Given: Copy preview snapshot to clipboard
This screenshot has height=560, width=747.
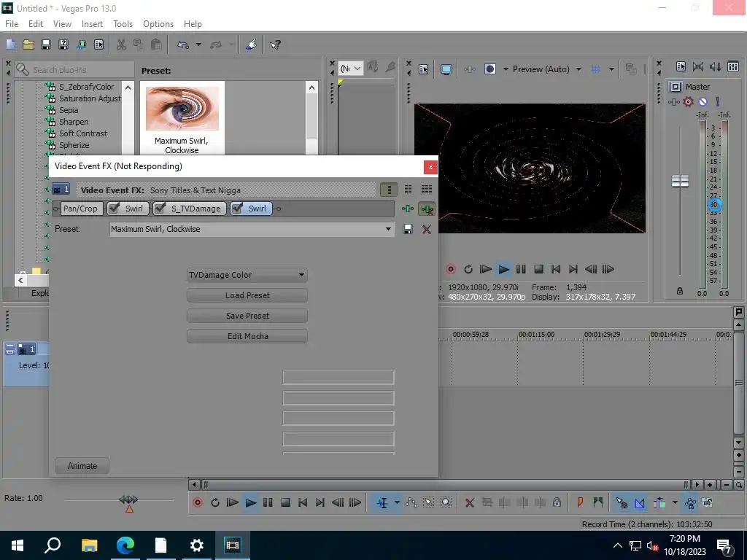Looking at the screenshot, I should pos(631,69).
